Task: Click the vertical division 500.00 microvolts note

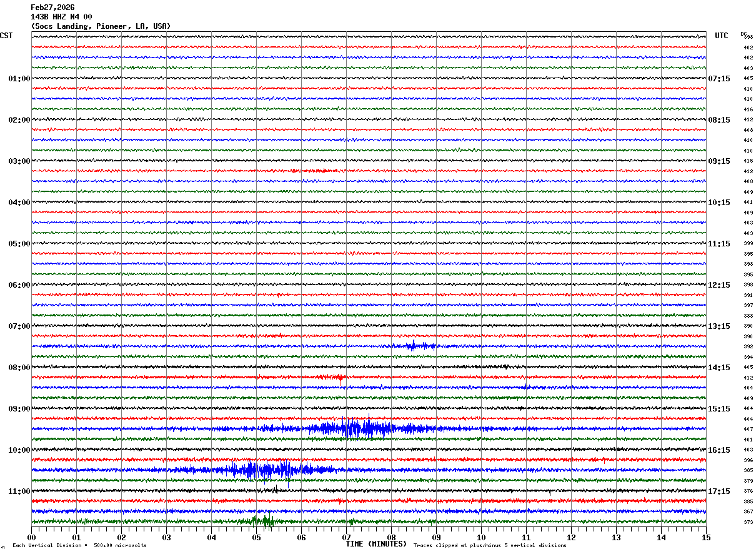Action: 80,546
